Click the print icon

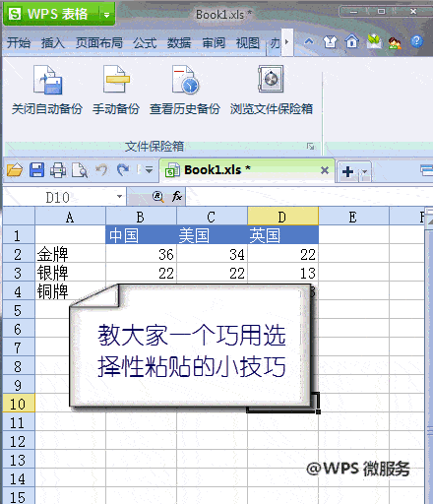coord(58,170)
